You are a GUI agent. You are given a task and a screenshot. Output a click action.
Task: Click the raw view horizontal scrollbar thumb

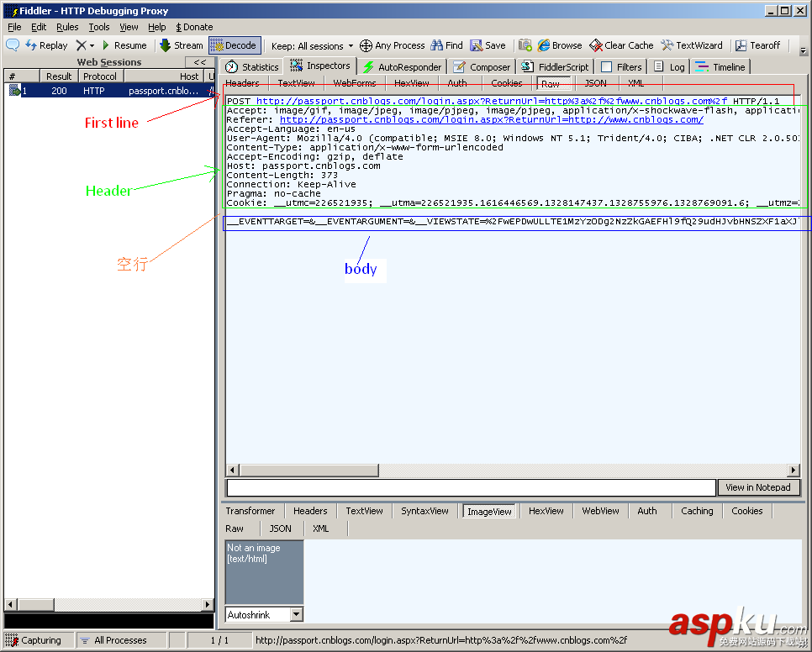click(x=308, y=470)
